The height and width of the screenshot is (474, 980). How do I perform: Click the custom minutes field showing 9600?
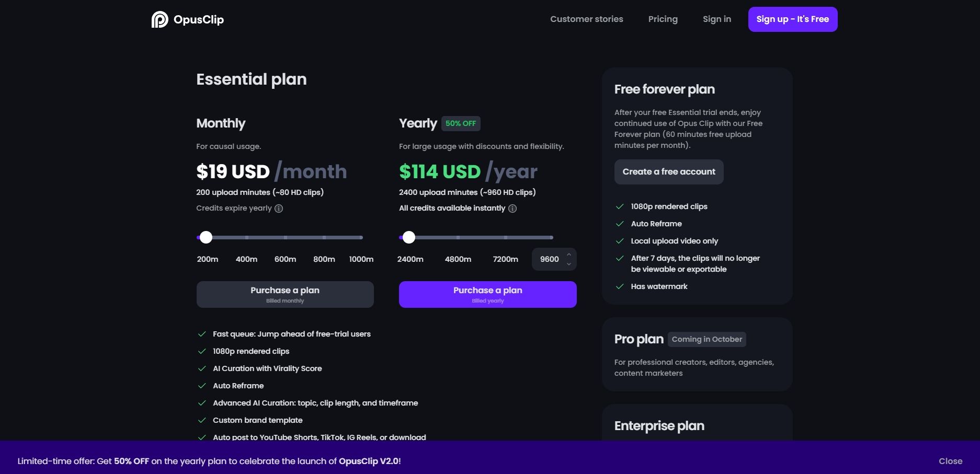pos(549,259)
